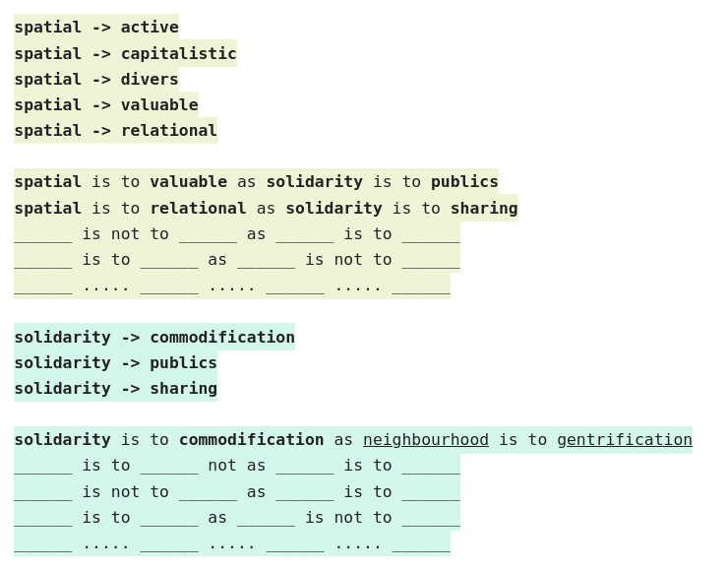Click first blank in green dotted line
The height and width of the screenshot is (571, 728).
click(43, 287)
